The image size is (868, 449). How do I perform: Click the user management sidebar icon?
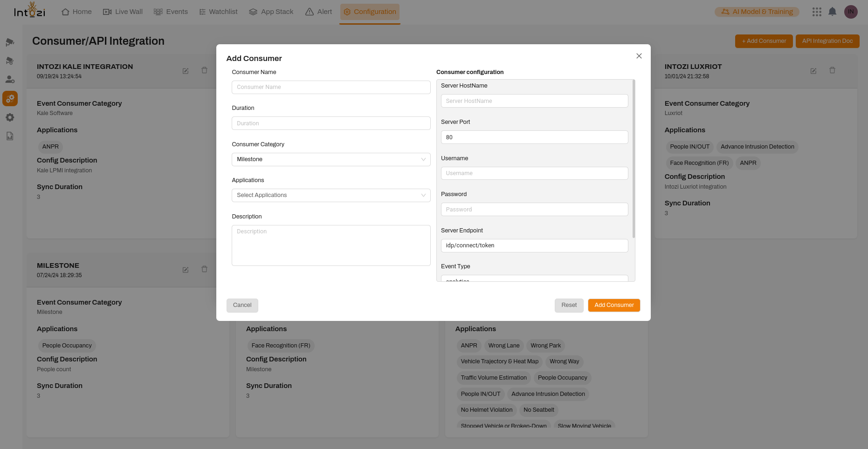point(10,79)
